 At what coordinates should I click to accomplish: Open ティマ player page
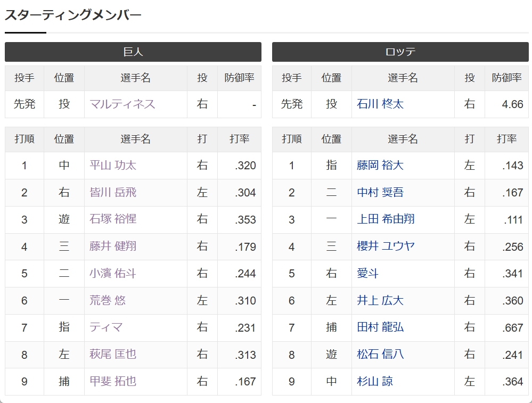106,327
